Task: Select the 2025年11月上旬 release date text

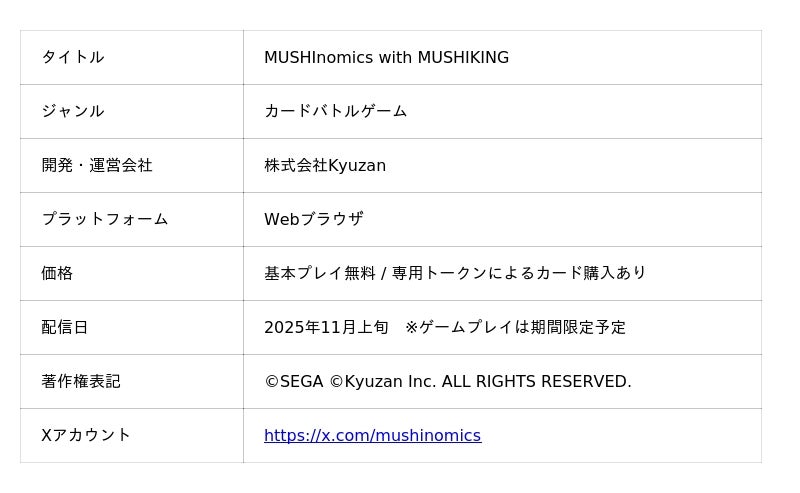Action: 326,328
